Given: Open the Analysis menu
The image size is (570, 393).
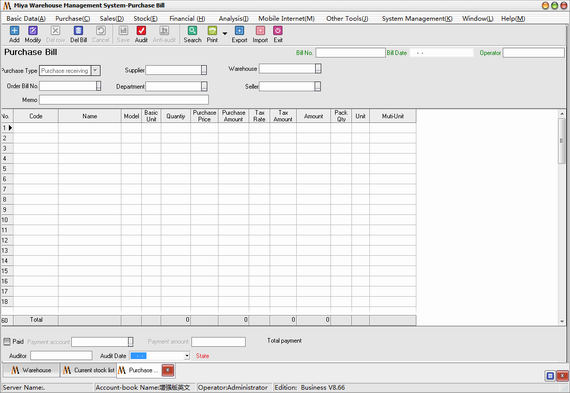Looking at the screenshot, I should click(x=233, y=19).
